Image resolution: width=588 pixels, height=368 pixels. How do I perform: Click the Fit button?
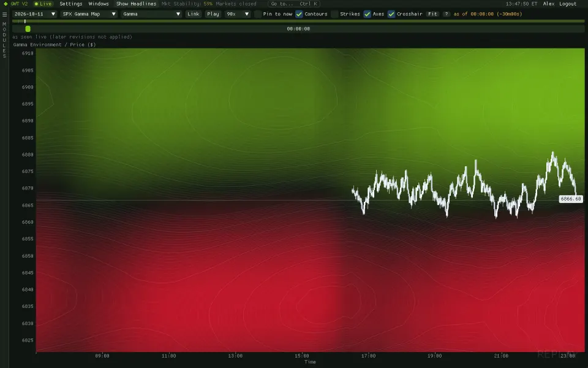pyautogui.click(x=433, y=14)
